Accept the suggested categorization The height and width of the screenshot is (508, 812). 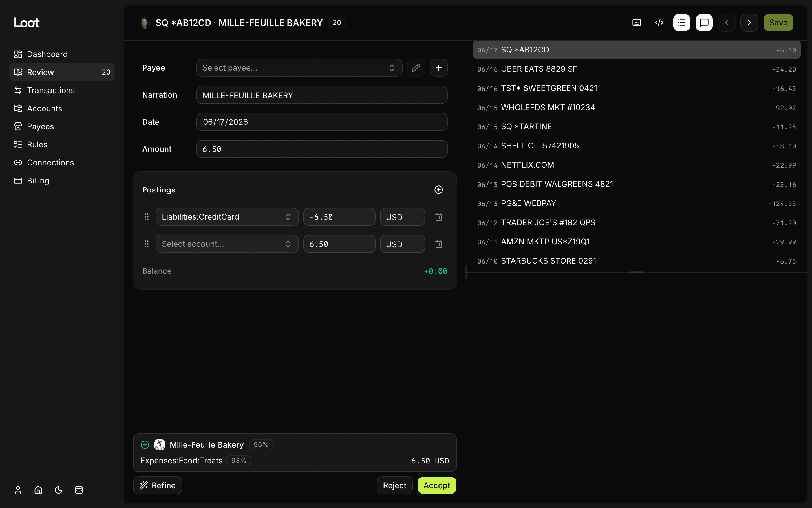coord(436,485)
